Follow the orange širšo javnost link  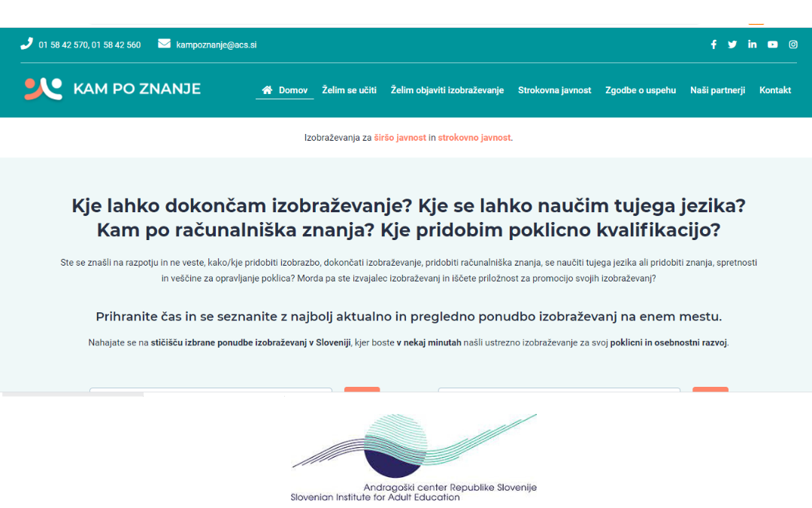click(400, 138)
